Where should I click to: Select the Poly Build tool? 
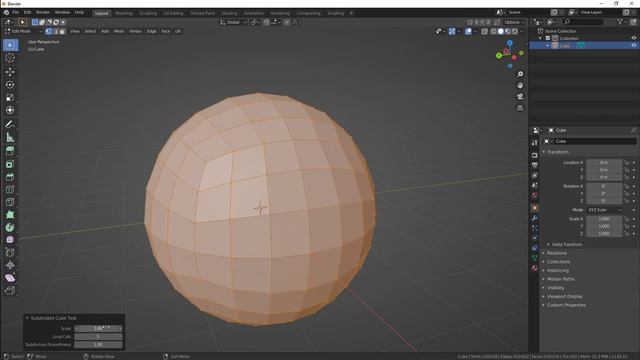10,215
